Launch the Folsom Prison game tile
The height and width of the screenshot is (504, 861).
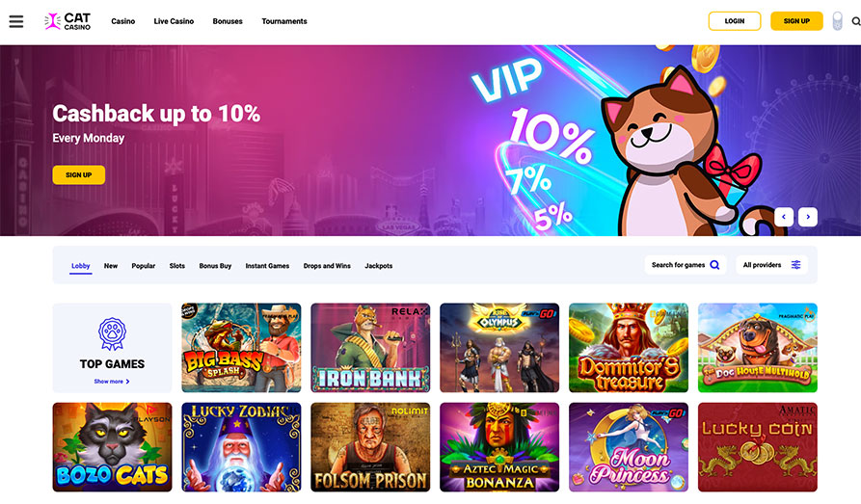tap(370, 447)
